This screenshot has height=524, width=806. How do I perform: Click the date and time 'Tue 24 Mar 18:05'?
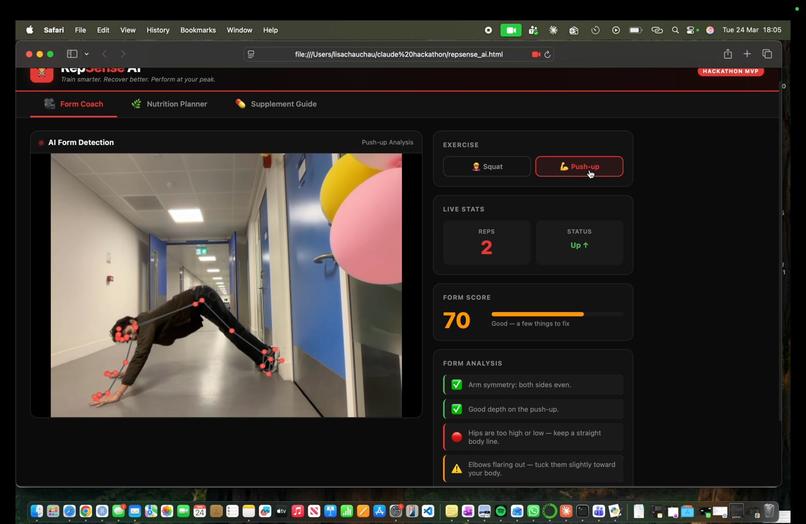pyautogui.click(x=752, y=30)
